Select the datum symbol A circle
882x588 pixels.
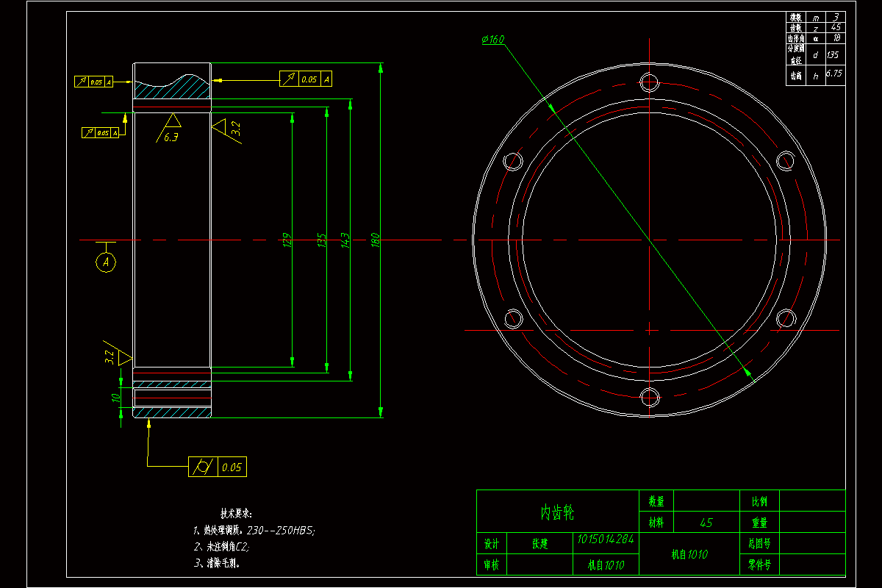[105, 261]
